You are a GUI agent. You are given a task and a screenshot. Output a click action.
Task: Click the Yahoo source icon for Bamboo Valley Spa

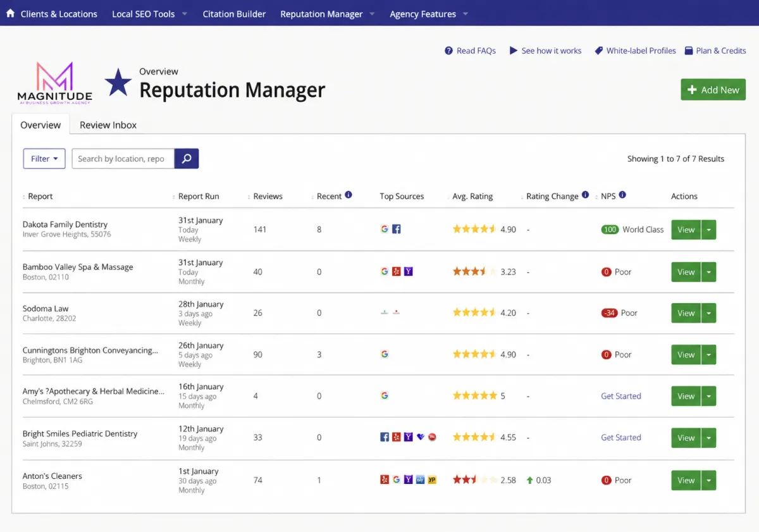pyautogui.click(x=409, y=271)
